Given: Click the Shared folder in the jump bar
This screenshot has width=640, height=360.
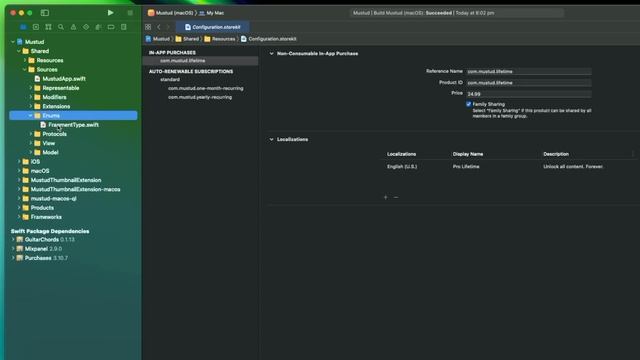Looking at the screenshot, I should click(187, 39).
